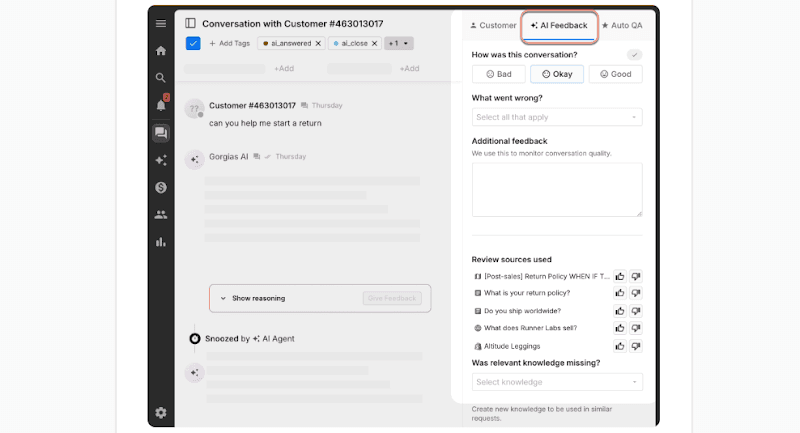
Task: Toggle the panel layout icon beside the title
Action: (x=190, y=23)
